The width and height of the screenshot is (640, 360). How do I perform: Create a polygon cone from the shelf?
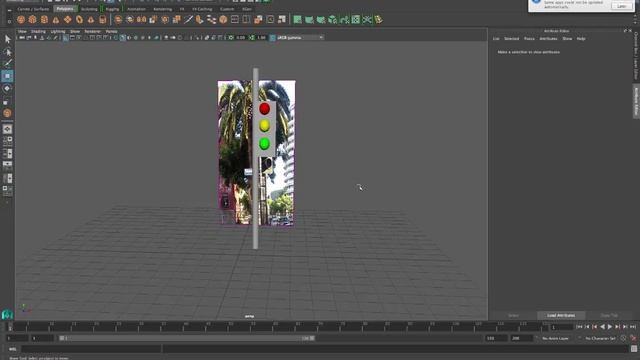(56, 20)
